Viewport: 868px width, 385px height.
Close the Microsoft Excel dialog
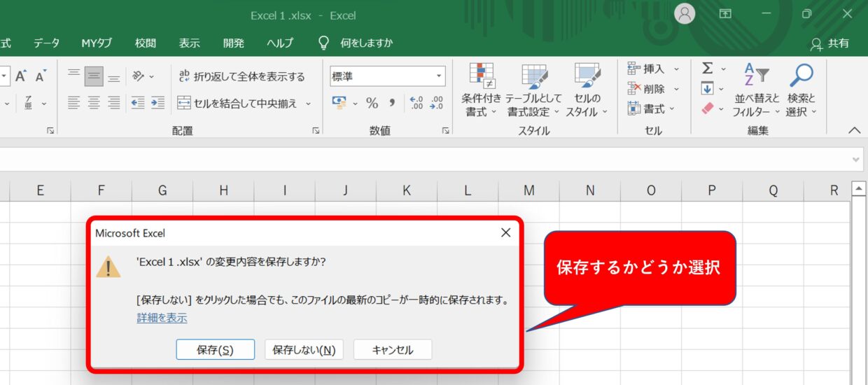tap(505, 233)
